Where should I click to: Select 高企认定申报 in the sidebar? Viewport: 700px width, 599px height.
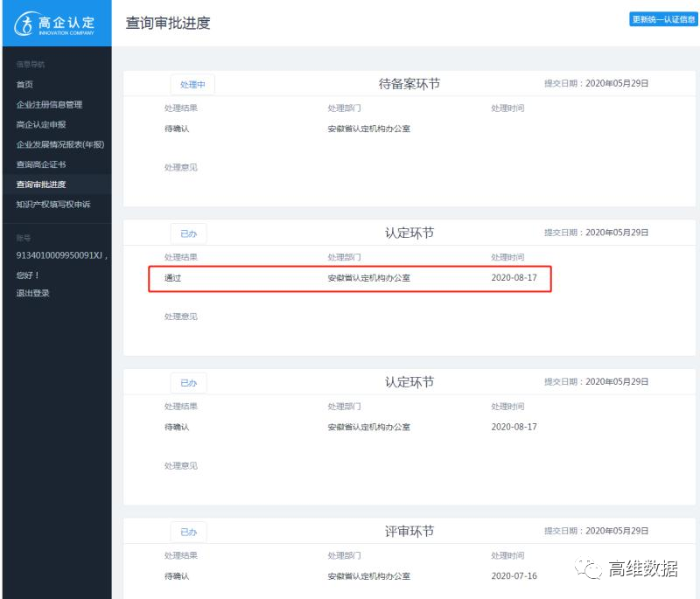tap(41, 125)
